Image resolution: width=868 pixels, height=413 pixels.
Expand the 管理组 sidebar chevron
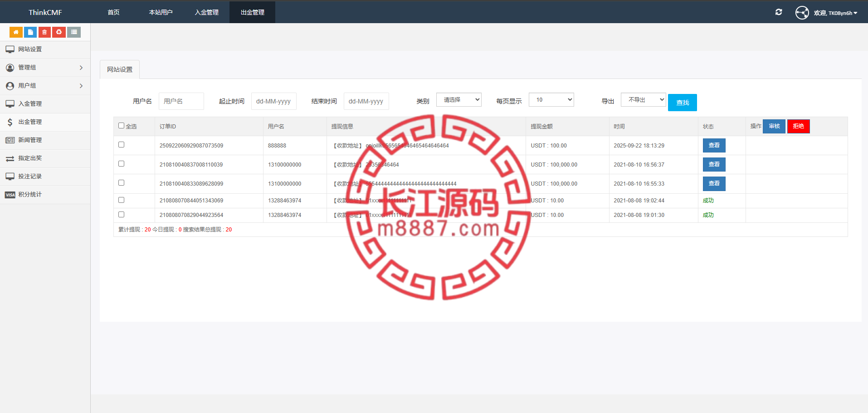(81, 68)
